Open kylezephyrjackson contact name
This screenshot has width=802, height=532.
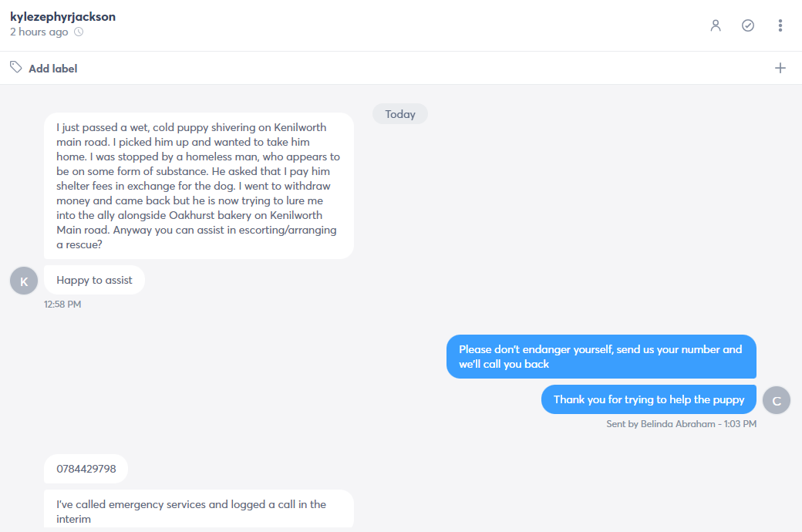click(x=63, y=16)
